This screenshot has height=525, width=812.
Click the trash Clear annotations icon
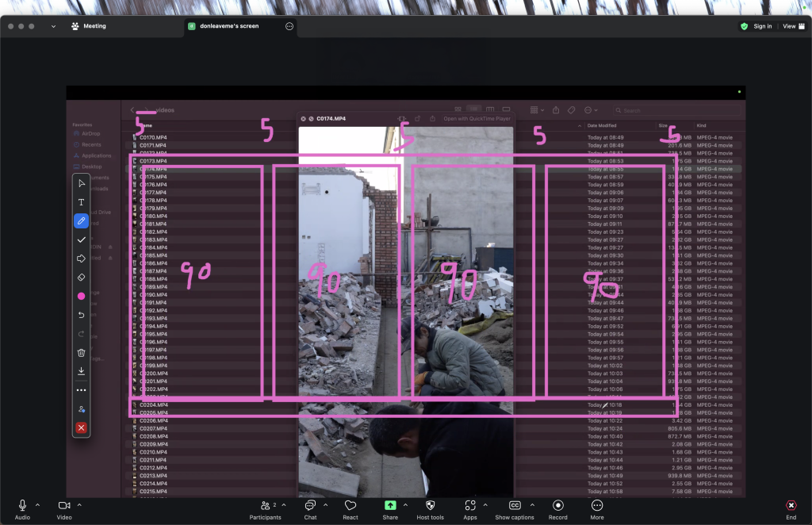click(81, 352)
